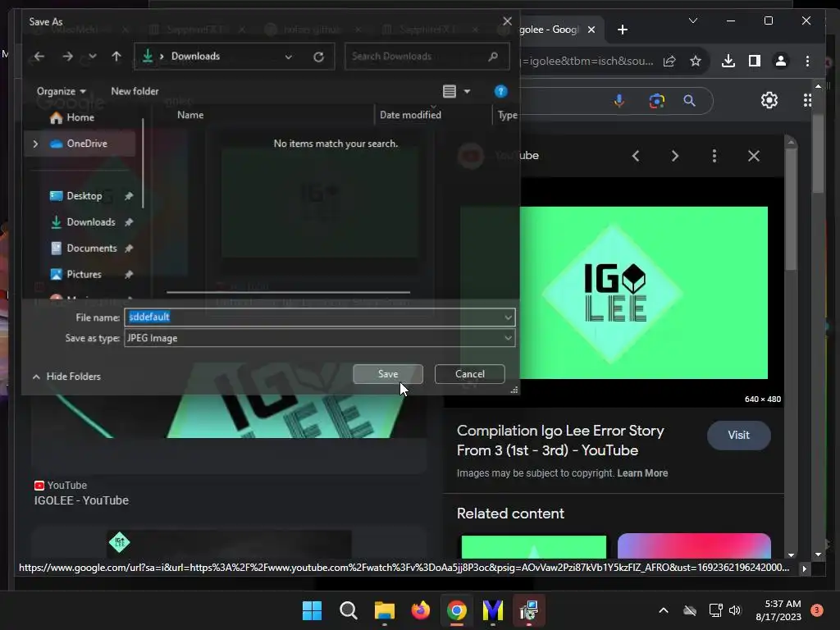Open the IGOLEE - YouTube result
This screenshot has height=630, width=840.
point(81,500)
